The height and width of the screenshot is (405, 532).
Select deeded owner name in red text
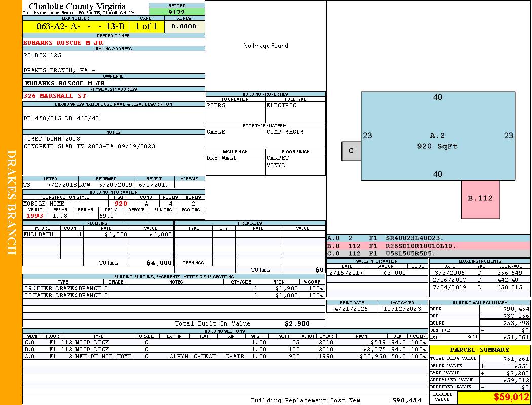pyautogui.click(x=63, y=43)
